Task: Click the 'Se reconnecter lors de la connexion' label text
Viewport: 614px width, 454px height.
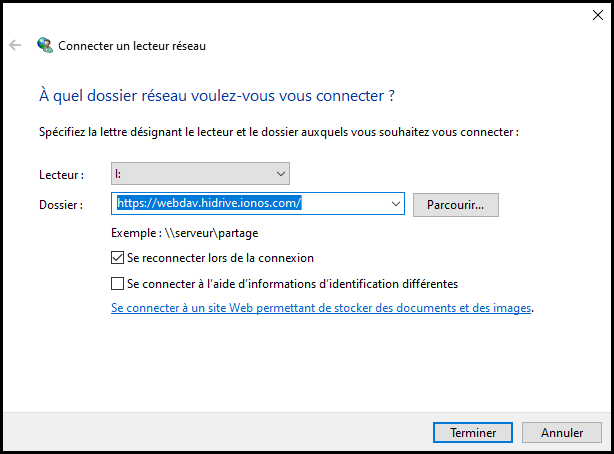Action: (x=220, y=258)
